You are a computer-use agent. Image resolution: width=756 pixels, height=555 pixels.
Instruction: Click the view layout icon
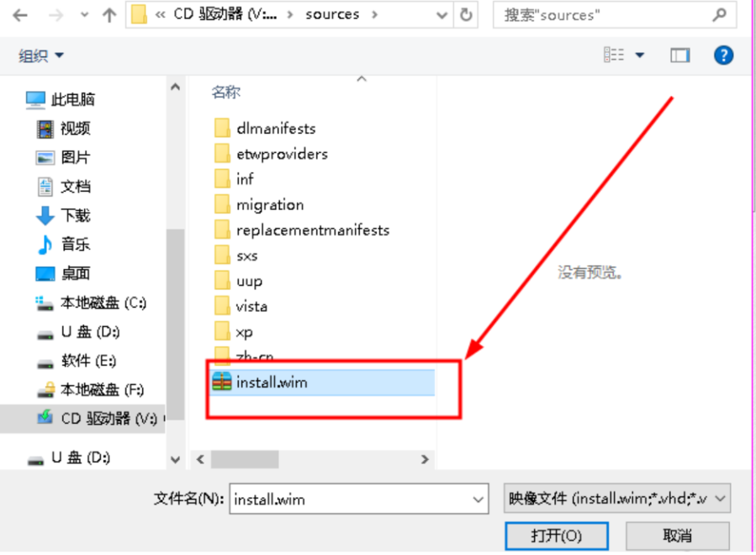(614, 55)
